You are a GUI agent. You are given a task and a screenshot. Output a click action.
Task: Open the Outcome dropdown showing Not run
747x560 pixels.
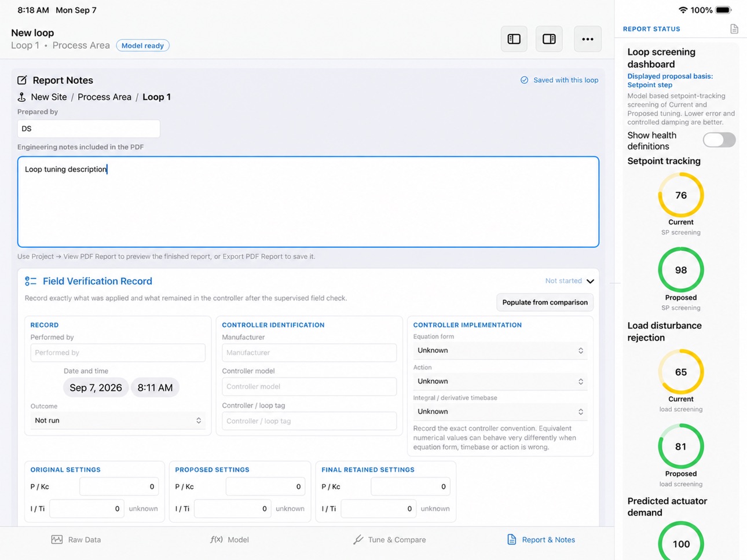118,420
